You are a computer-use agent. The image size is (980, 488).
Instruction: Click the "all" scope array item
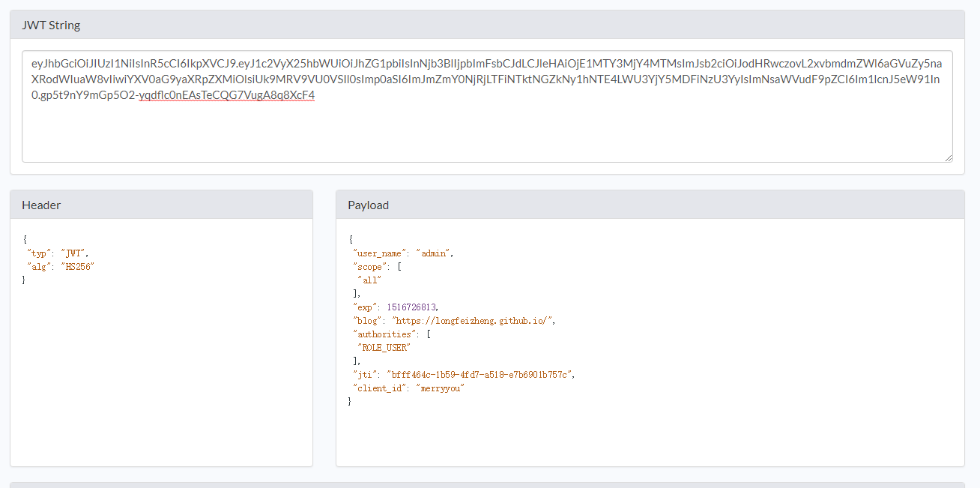tap(370, 280)
